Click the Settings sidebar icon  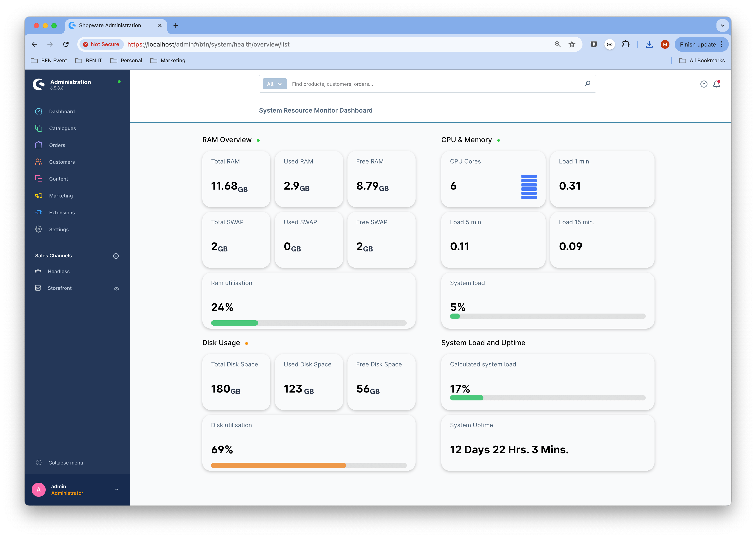pos(39,229)
